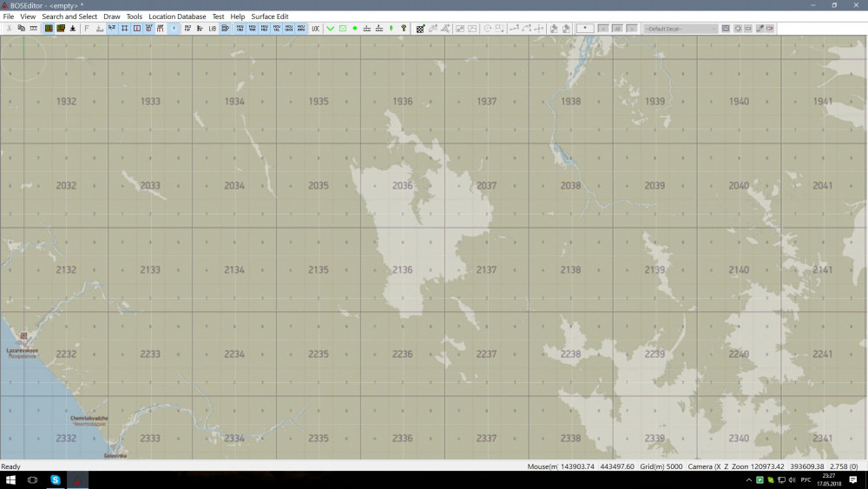Expand the Location Database menu
This screenshot has height=489, width=868.
[x=177, y=17]
